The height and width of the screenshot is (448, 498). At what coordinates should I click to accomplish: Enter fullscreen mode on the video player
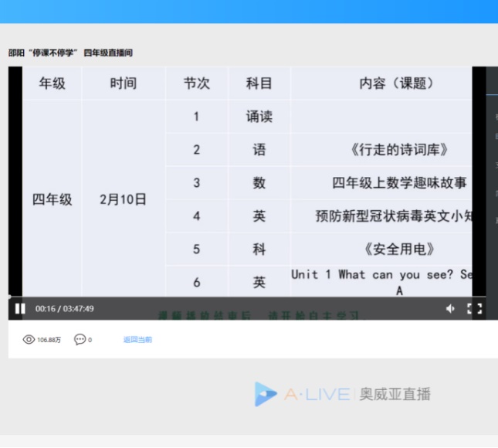pyautogui.click(x=475, y=309)
